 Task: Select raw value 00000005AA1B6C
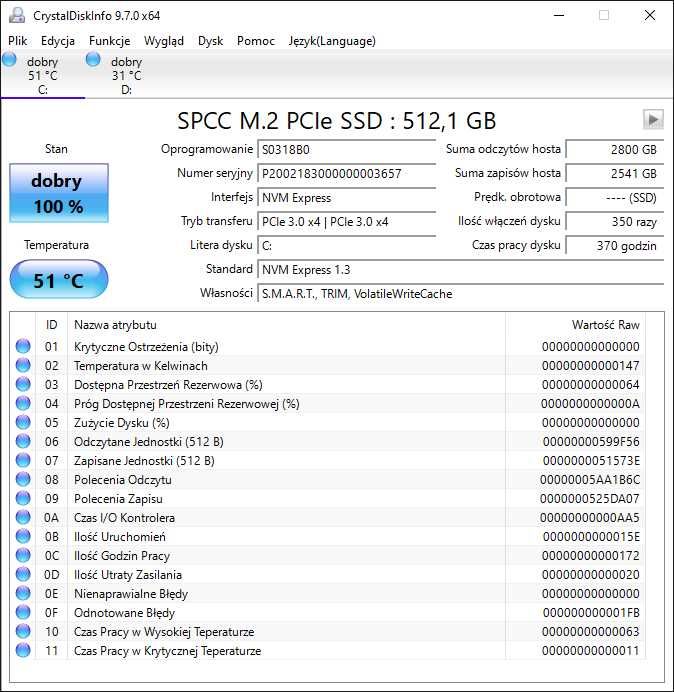(590, 479)
